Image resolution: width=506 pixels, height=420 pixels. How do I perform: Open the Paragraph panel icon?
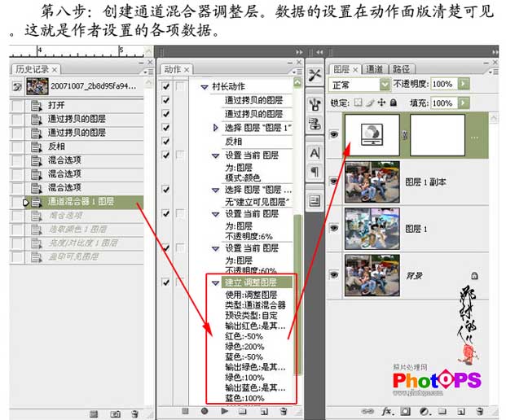pyautogui.click(x=315, y=172)
